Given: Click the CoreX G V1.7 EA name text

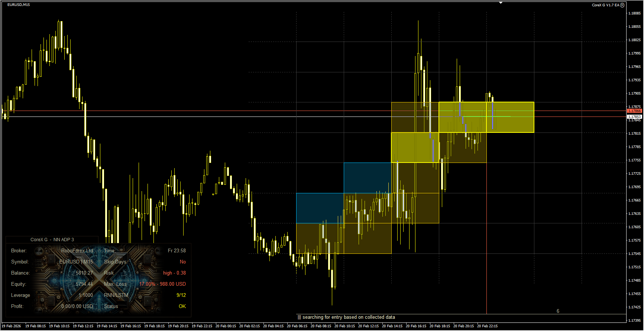Looking at the screenshot, I should click(x=605, y=5).
